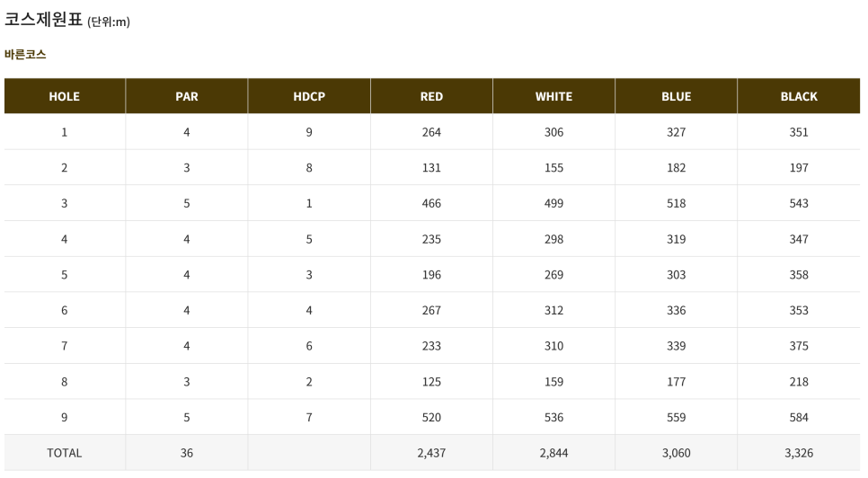Click total white distance 2,844

(x=554, y=453)
